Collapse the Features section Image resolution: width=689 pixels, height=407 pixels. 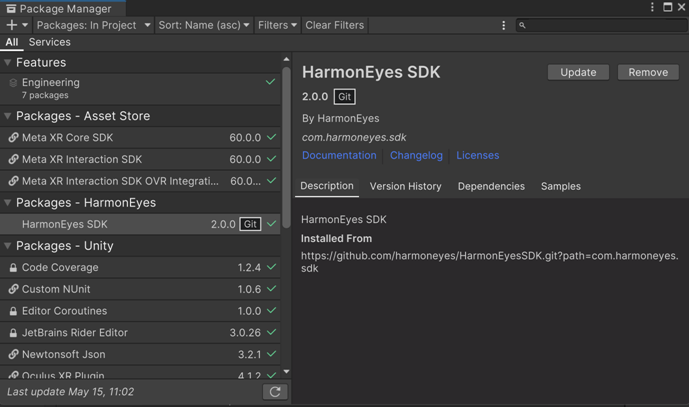[7, 62]
